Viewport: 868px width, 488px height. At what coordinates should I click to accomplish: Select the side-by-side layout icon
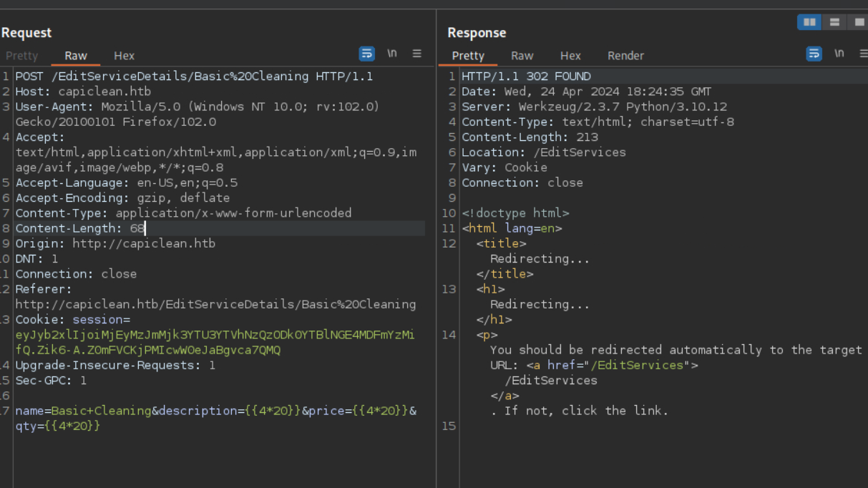[809, 22]
